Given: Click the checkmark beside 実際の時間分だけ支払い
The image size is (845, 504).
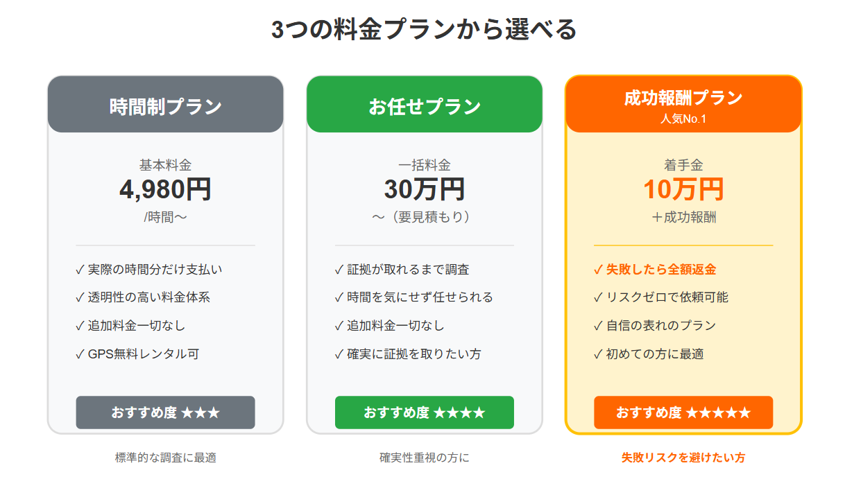Looking at the screenshot, I should click(79, 270).
